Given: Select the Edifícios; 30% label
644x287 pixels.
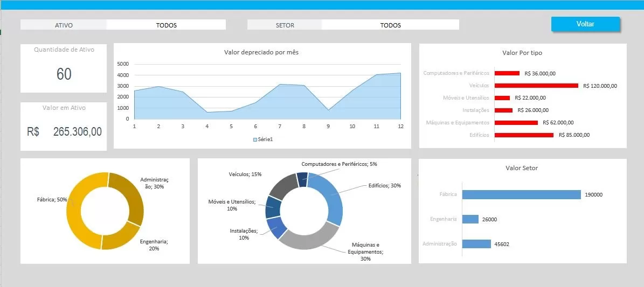Looking at the screenshot, I should [384, 186].
